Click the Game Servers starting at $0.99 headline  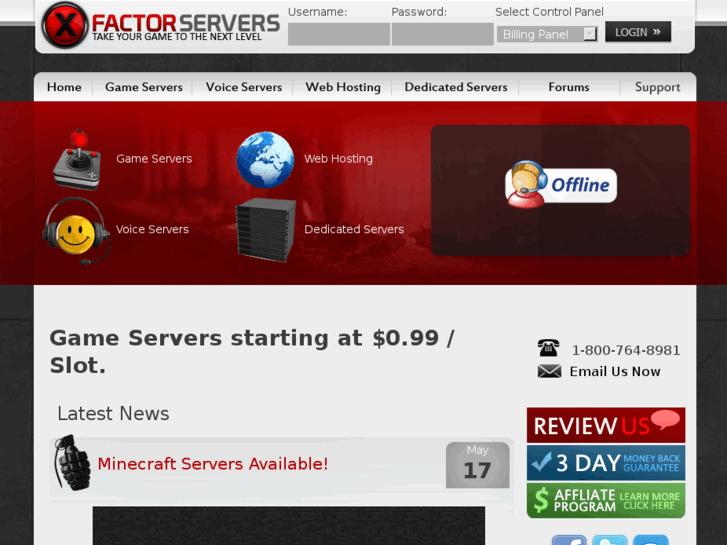pyautogui.click(x=252, y=352)
